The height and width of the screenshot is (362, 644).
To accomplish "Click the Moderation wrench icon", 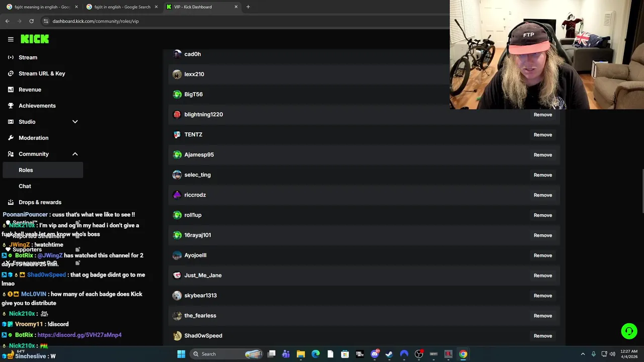I will [11, 138].
